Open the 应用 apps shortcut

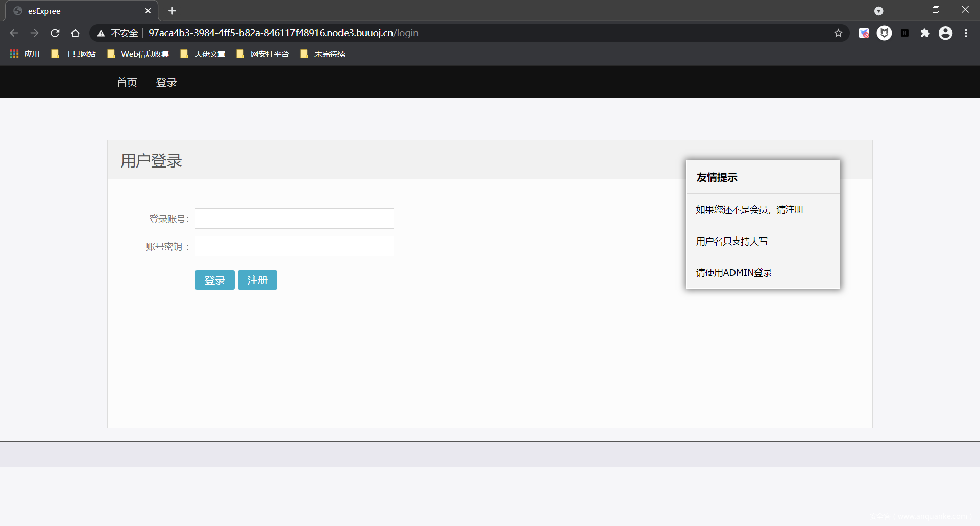pos(25,54)
